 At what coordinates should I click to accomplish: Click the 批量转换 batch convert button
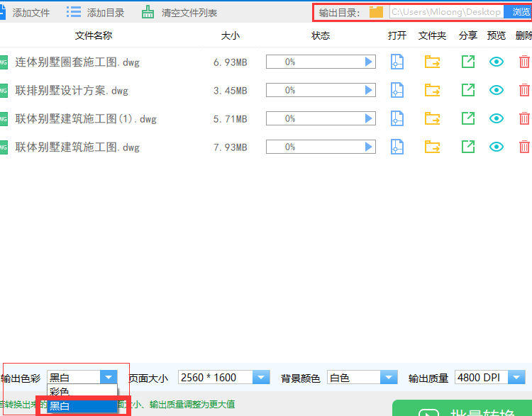[462, 408]
